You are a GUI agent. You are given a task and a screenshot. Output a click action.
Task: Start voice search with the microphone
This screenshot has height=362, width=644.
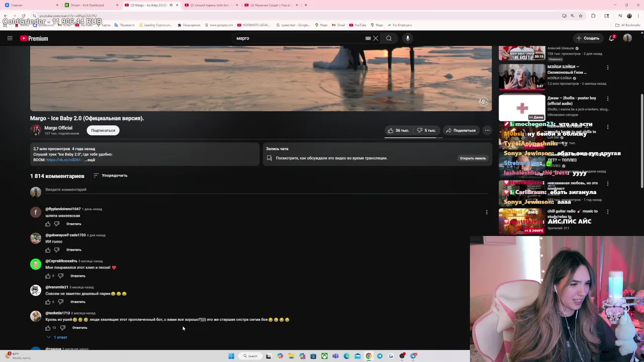pyautogui.click(x=408, y=38)
